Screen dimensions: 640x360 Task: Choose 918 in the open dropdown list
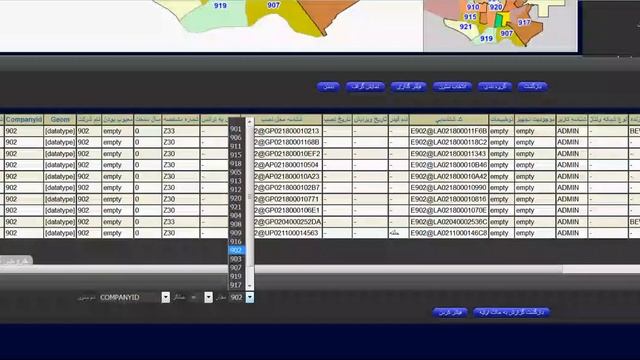pyautogui.click(x=236, y=163)
